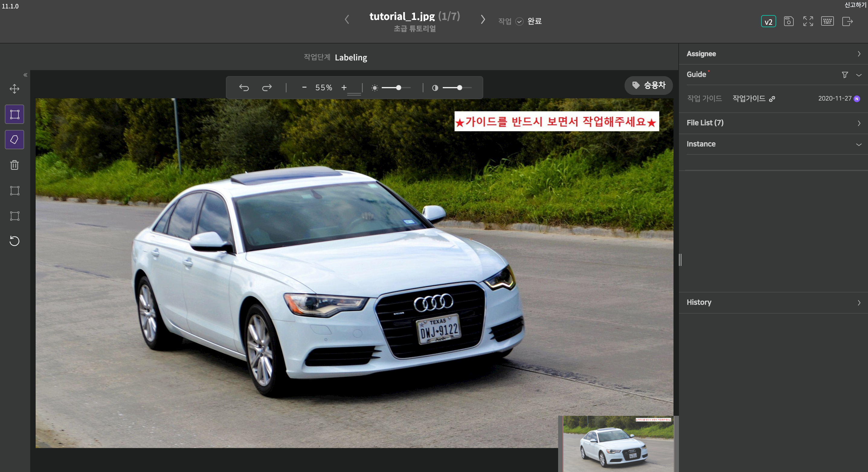Click the 승용차 class tag

(x=649, y=85)
